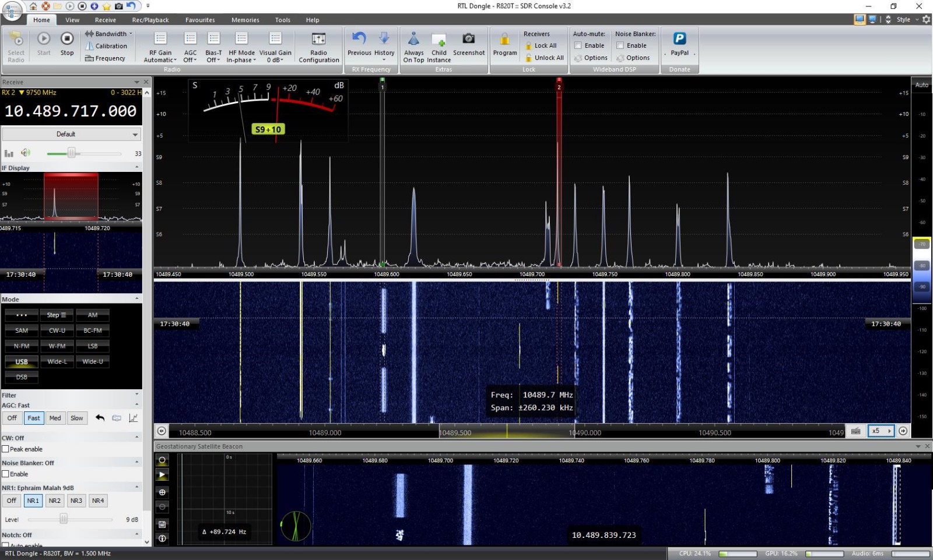The width and height of the screenshot is (933, 560).
Task: Switch to CW-U mode
Action: click(x=57, y=330)
